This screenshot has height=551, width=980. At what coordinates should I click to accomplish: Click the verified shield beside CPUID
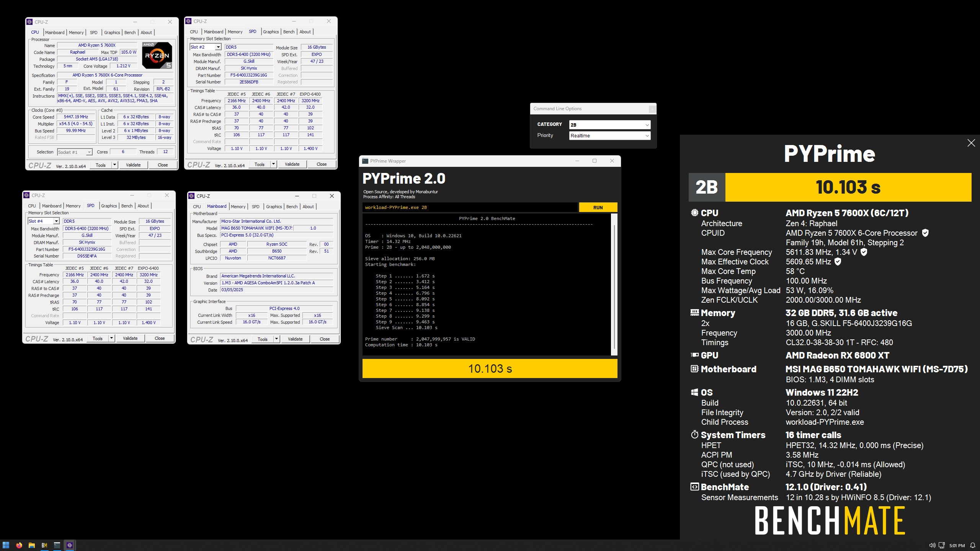[925, 233]
